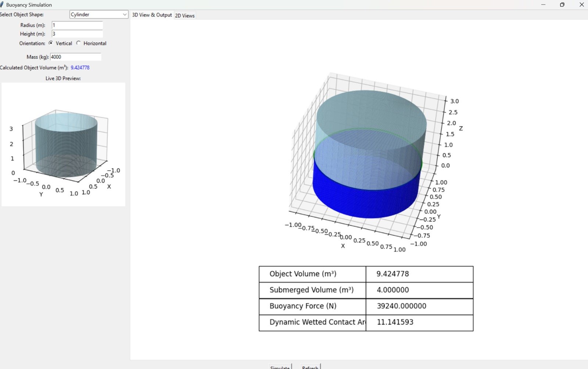Viewport: 588px width, 369px height.
Task: Click the Object Volume value 9.424778 cell
Action: coord(419,274)
